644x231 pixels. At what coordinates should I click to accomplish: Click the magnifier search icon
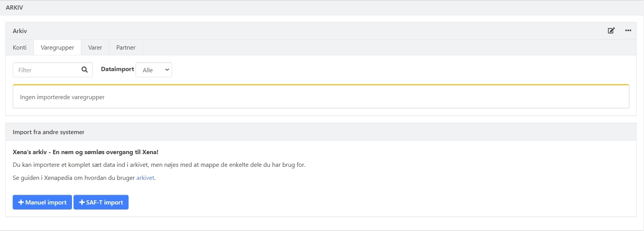pos(85,70)
